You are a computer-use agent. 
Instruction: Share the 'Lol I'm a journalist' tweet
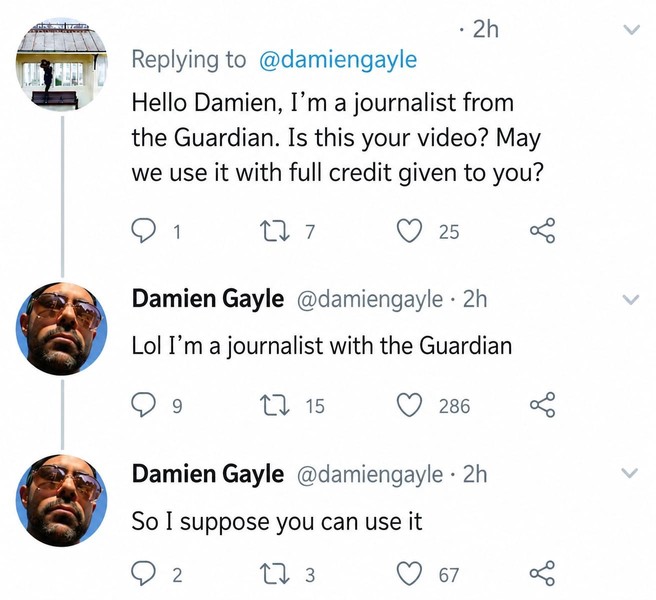(543, 405)
